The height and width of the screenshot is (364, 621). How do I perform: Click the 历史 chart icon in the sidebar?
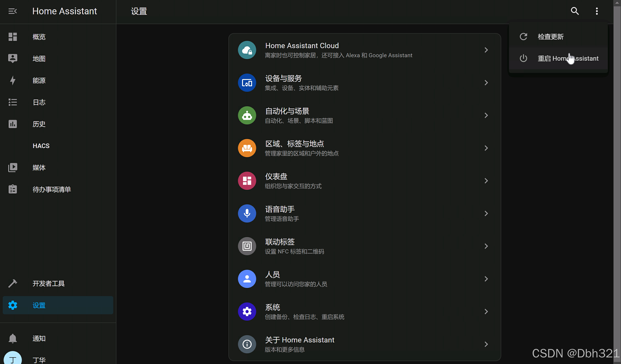[13, 124]
